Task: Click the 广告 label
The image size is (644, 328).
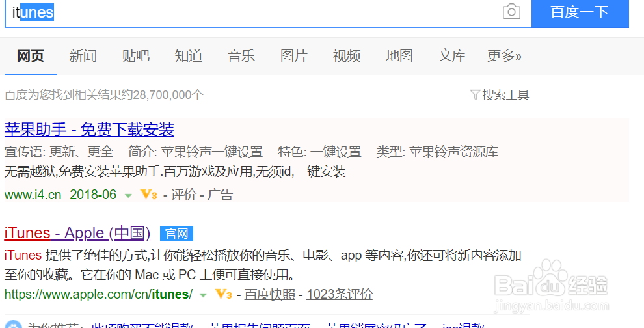Action: pyautogui.click(x=220, y=195)
